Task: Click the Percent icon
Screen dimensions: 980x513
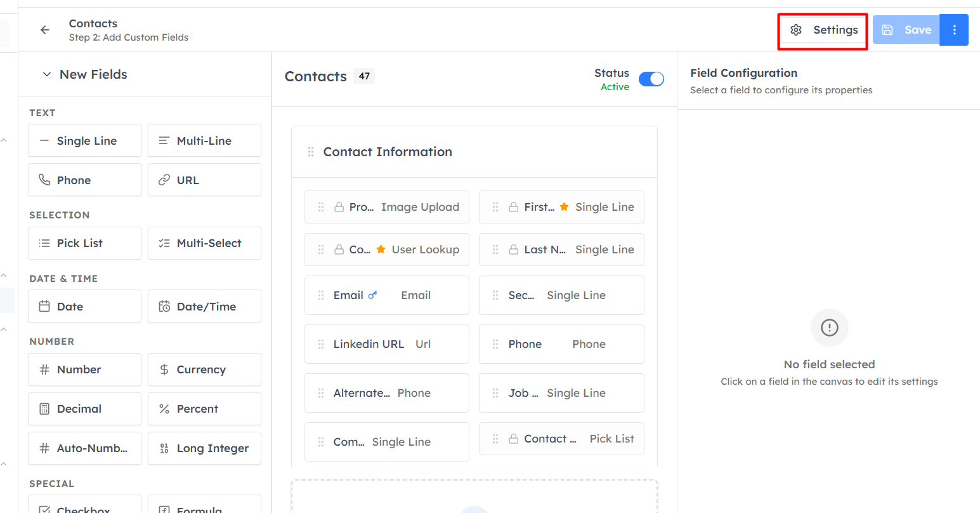Action: click(x=164, y=408)
